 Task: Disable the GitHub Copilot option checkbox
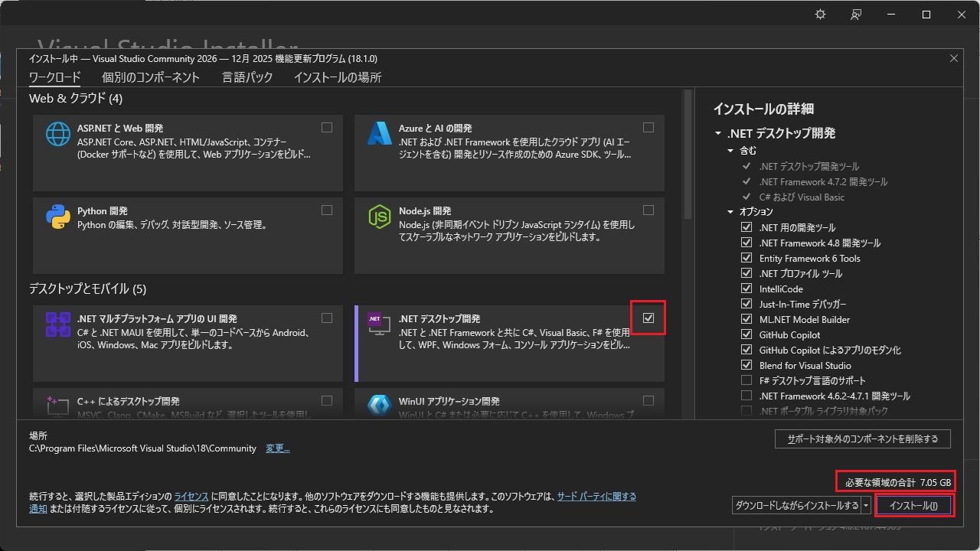click(746, 334)
